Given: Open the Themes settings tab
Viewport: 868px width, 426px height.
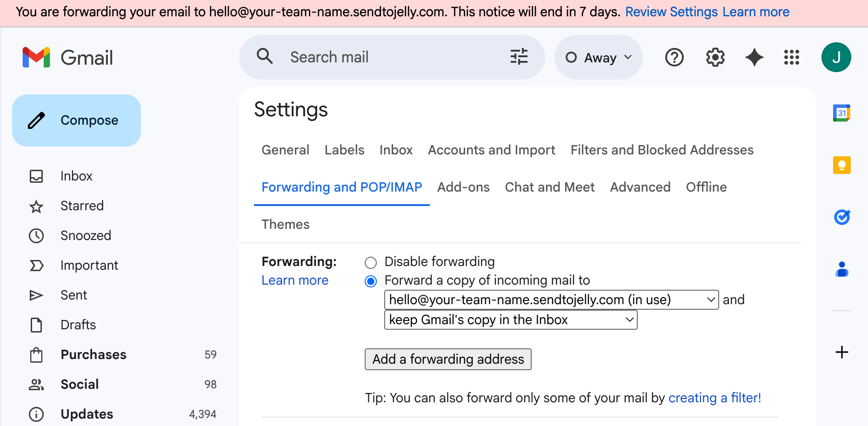Looking at the screenshot, I should click(285, 224).
